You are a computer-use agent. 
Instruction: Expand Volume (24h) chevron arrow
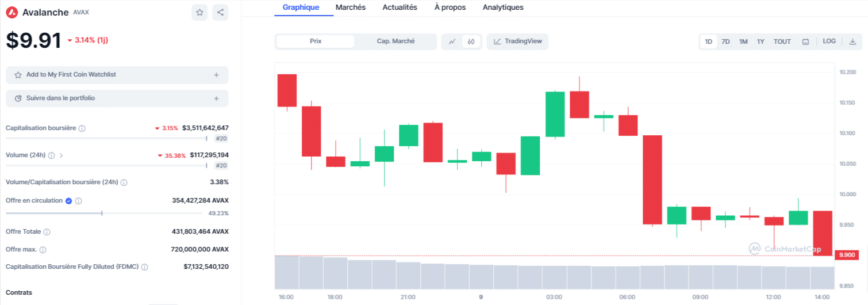(62, 155)
